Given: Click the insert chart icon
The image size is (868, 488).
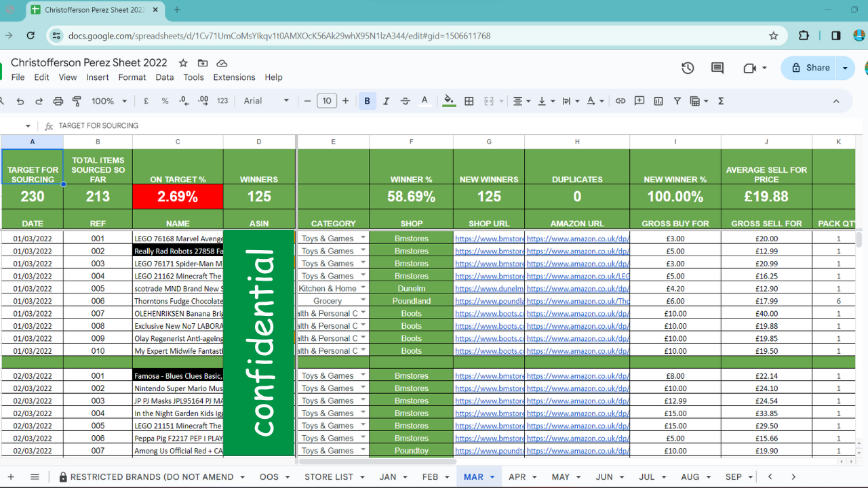Looking at the screenshot, I should [658, 101].
